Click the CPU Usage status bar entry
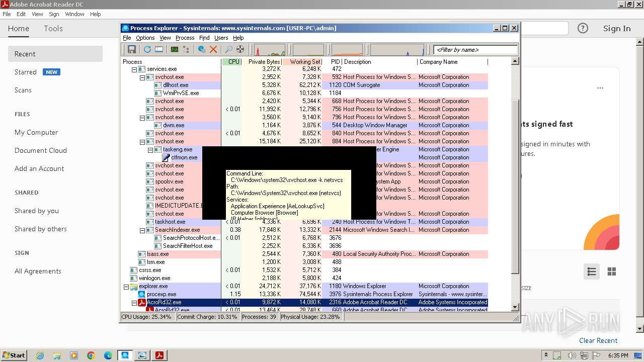 (x=147, y=317)
